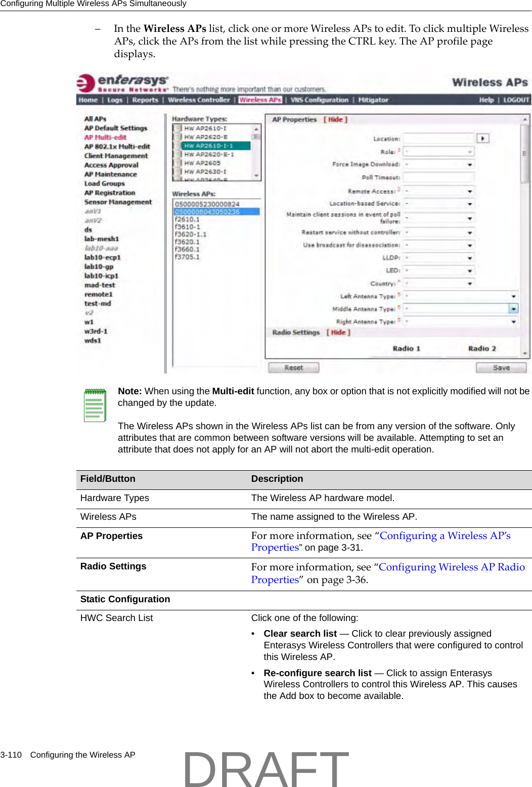Open the VNS Configuration menu
Viewport: 532px width, 787px height.
point(319,100)
